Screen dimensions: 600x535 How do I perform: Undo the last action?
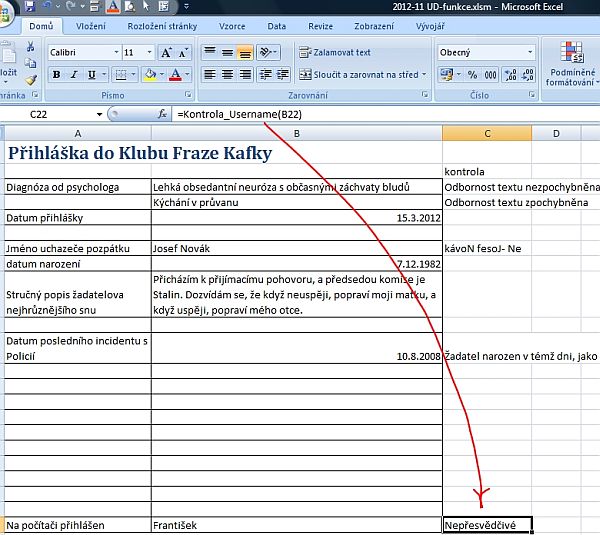pyautogui.click(x=48, y=5)
